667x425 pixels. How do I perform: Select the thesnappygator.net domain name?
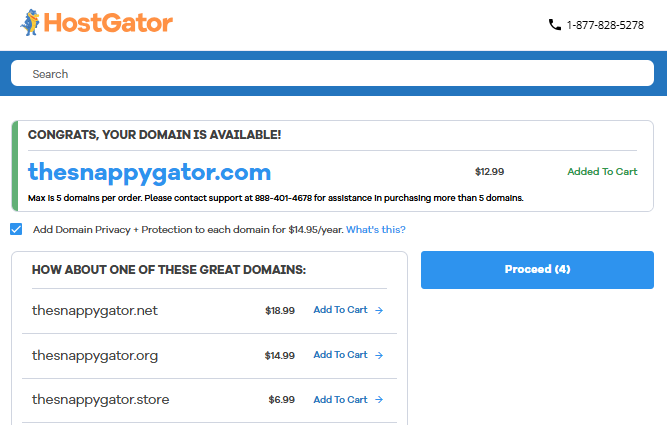95,310
